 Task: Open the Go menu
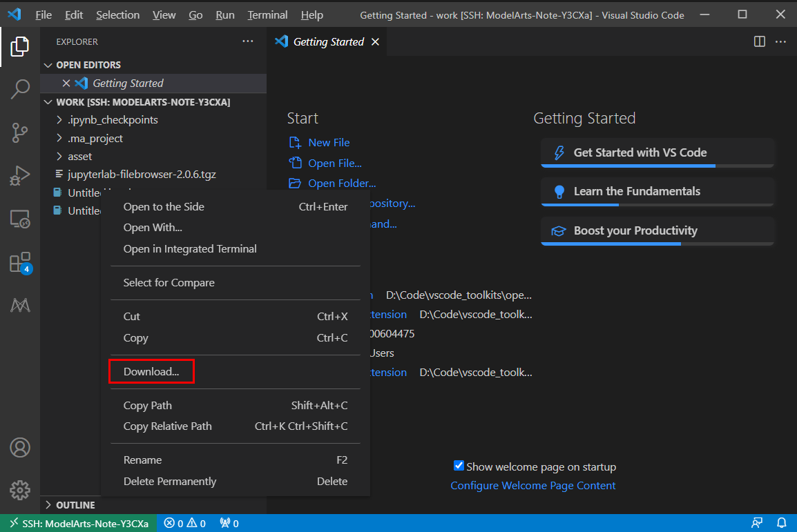tap(195, 14)
